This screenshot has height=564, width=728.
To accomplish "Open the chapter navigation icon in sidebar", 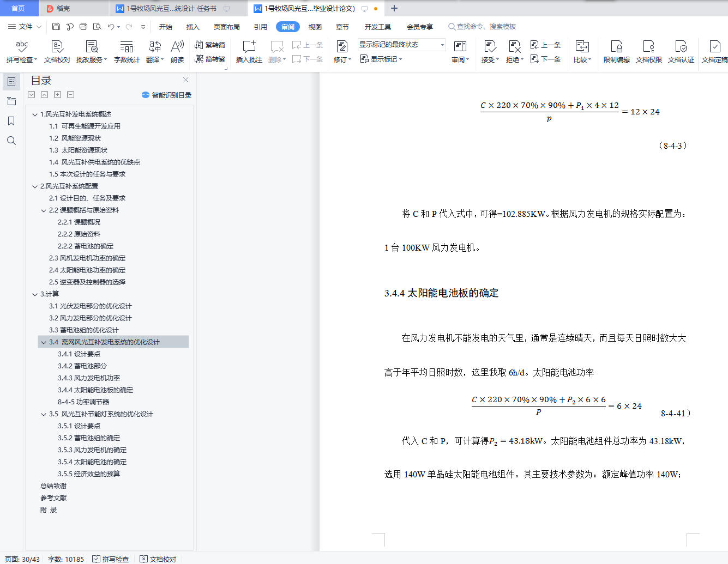I will [11, 101].
